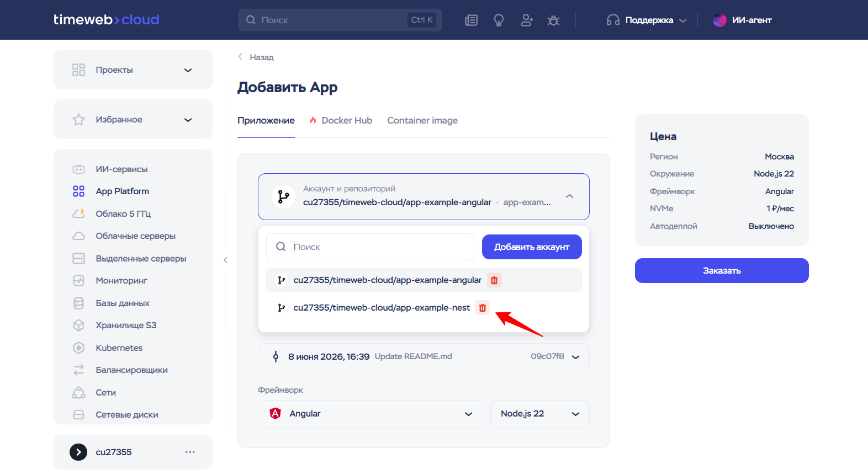Click the magnifier icon in repository search

click(281, 247)
